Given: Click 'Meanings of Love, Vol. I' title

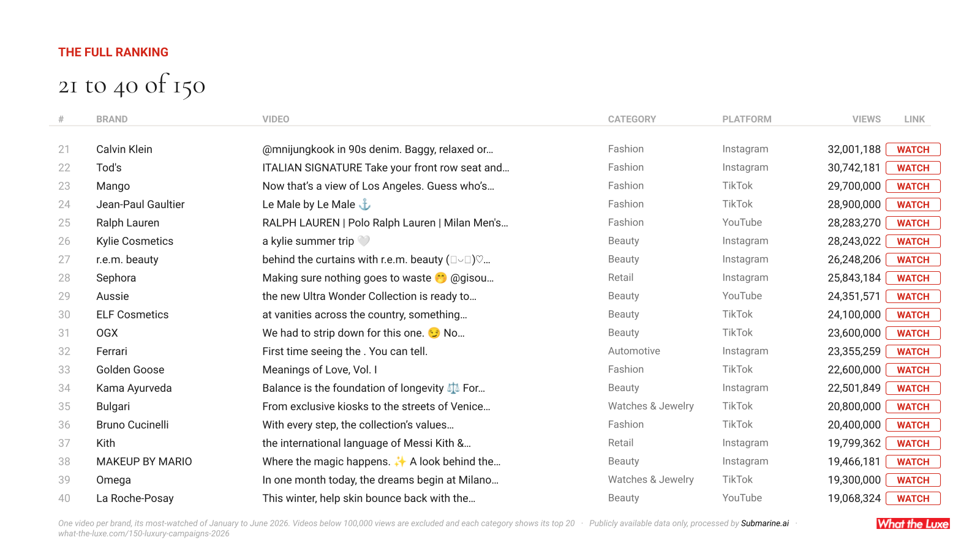Looking at the screenshot, I should pyautogui.click(x=320, y=370).
